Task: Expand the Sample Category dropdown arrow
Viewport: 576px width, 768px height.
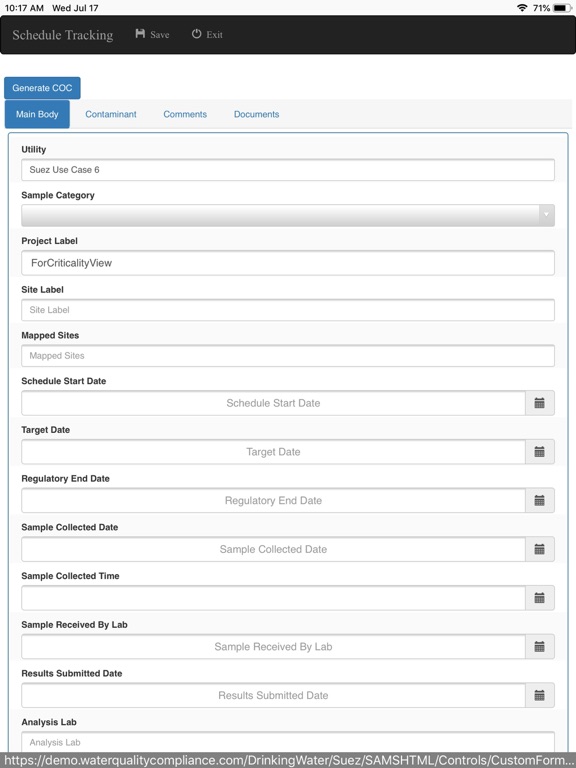Action: click(x=547, y=215)
